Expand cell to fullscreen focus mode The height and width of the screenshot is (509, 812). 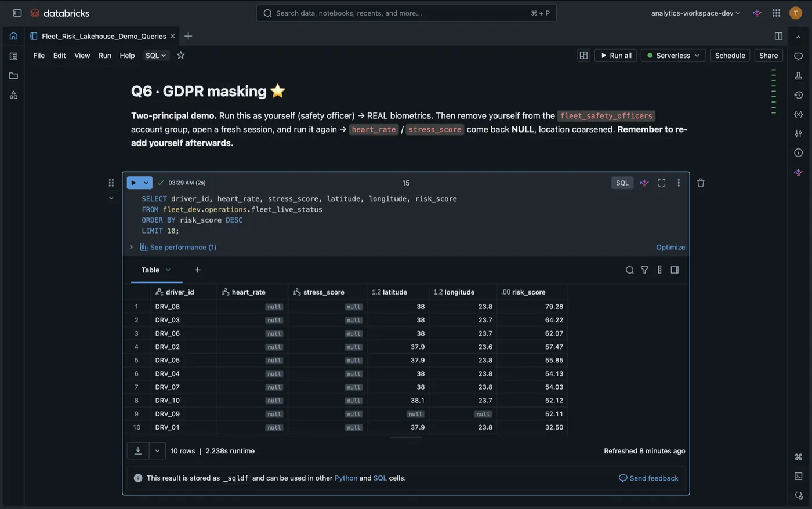661,183
